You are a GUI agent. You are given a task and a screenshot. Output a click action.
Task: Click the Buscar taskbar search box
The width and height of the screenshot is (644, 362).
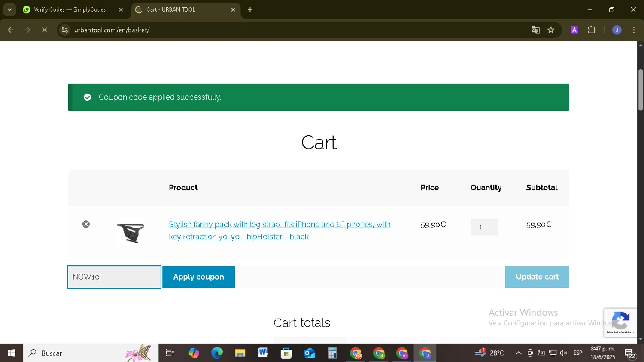91,353
